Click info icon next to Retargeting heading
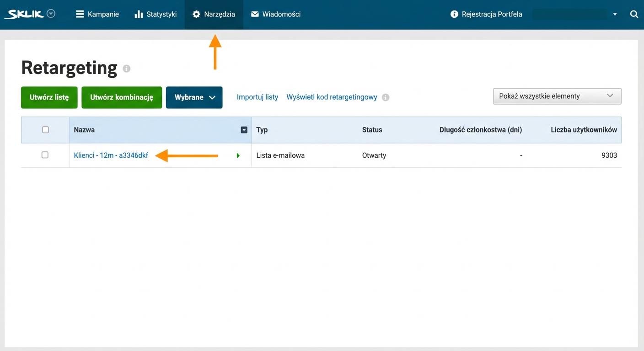The image size is (644, 351). point(127,69)
